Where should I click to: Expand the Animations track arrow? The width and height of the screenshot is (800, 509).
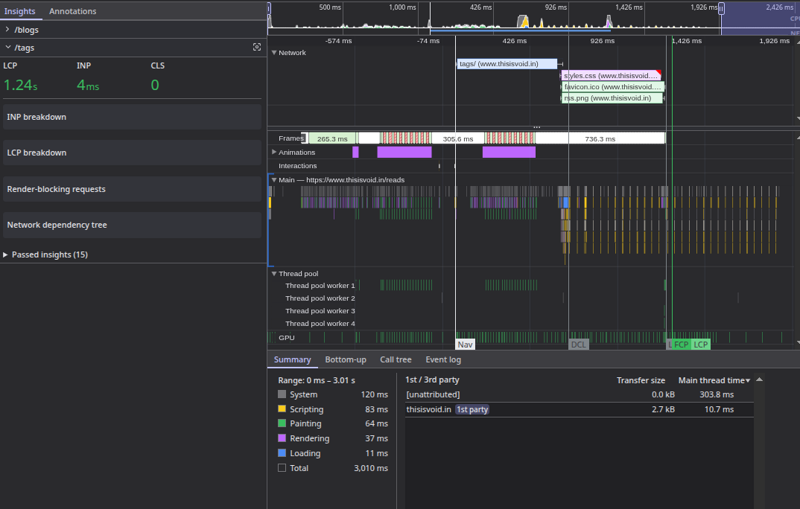(274, 152)
